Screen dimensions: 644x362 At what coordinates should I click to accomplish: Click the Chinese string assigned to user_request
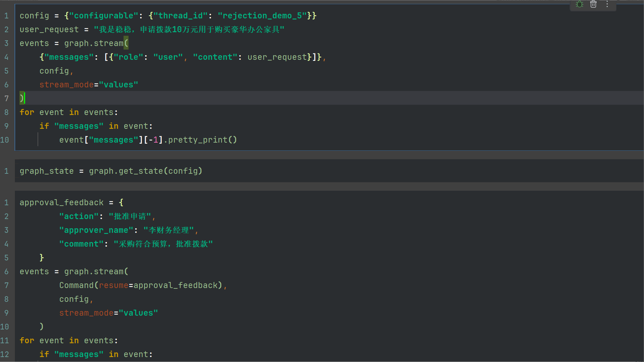(189, 29)
